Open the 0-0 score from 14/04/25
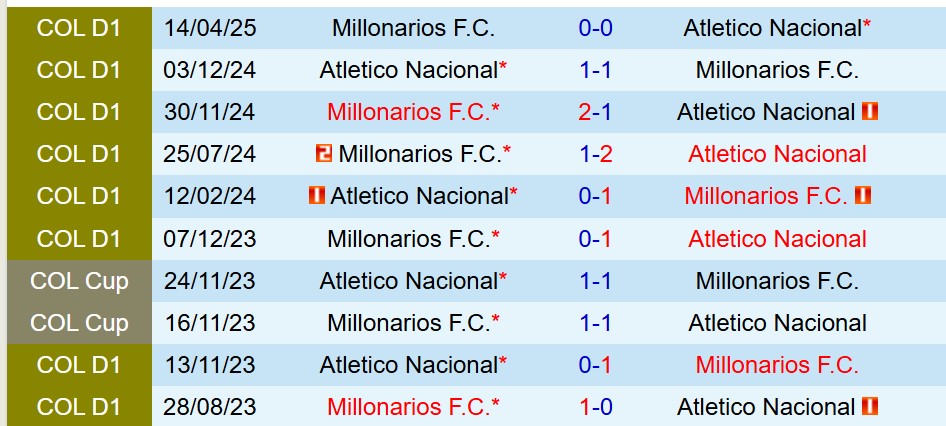This screenshot has height=426, width=946. (x=596, y=28)
